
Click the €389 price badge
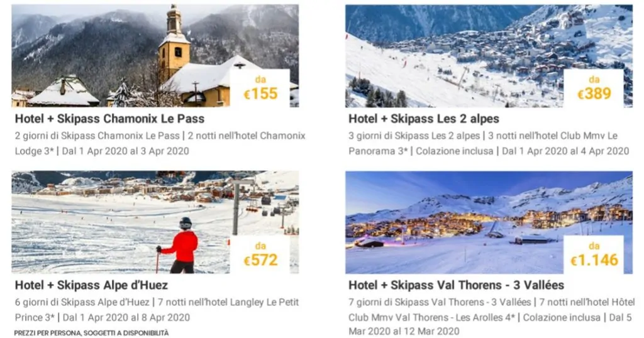tap(594, 88)
